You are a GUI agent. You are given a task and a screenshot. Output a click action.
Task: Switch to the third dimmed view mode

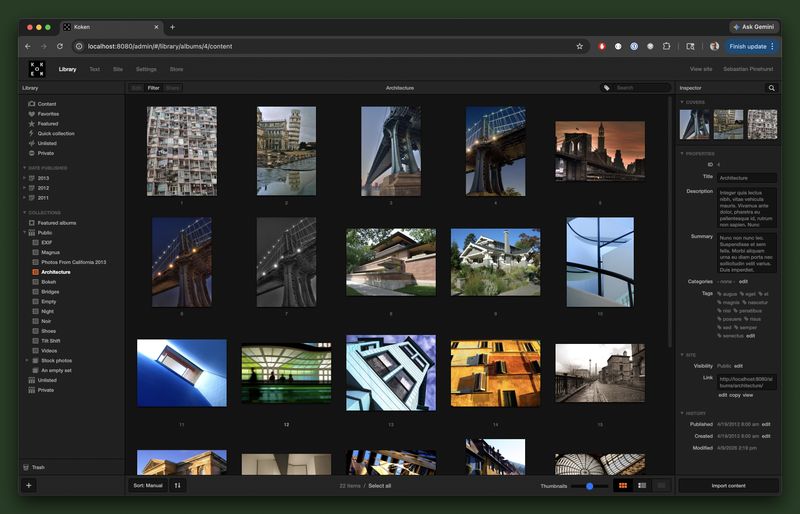pyautogui.click(x=661, y=485)
